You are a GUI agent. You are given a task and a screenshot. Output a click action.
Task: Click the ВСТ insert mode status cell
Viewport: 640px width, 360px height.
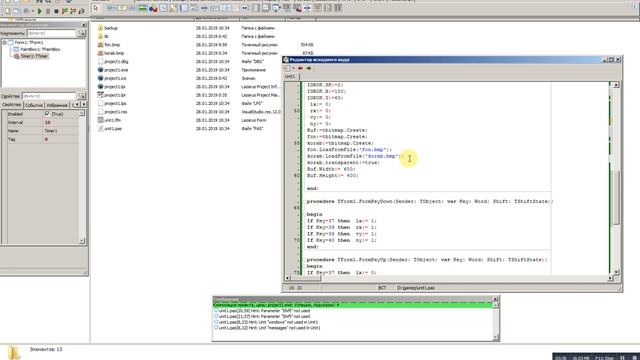[382, 288]
